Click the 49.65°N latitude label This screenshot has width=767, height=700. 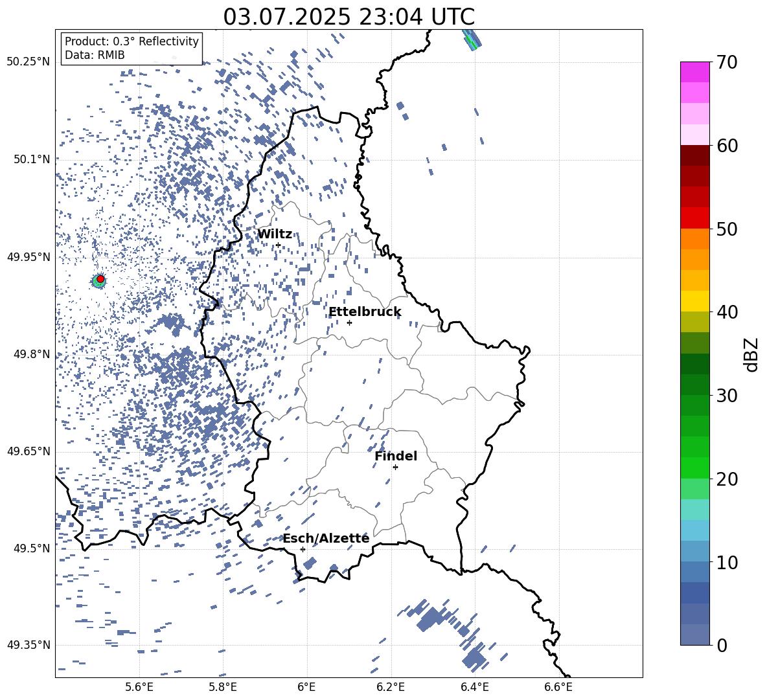coord(29,451)
